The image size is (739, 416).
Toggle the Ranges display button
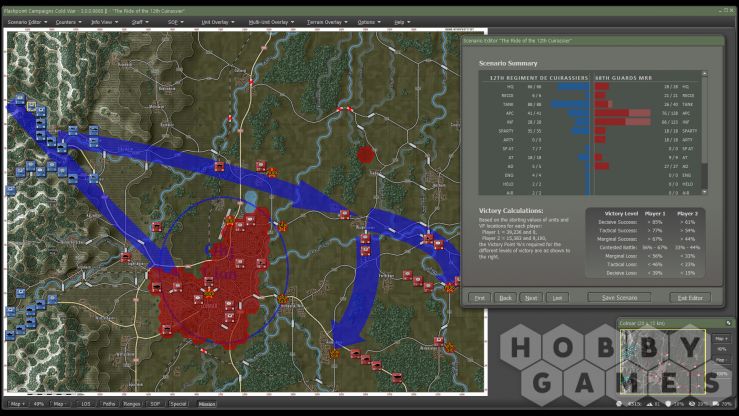pyautogui.click(x=132, y=404)
